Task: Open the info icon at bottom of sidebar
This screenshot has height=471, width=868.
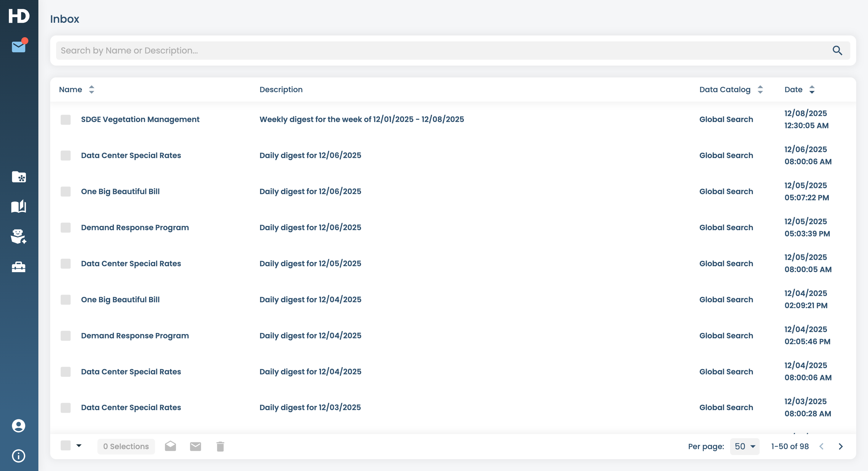Action: pos(19,456)
